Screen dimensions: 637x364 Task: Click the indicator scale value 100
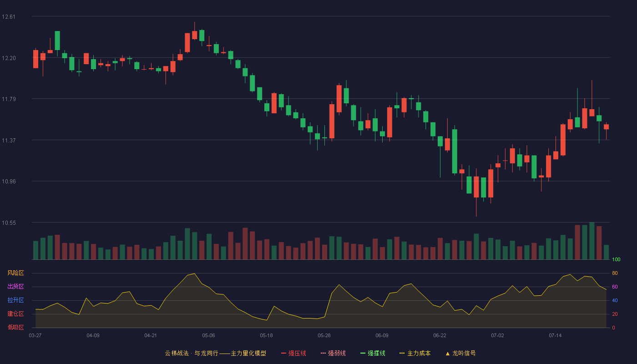(x=616, y=260)
